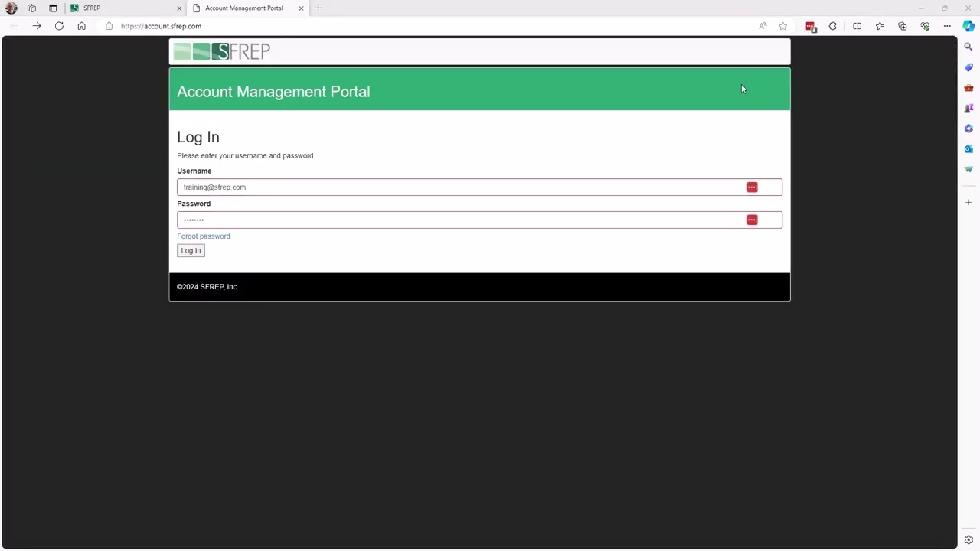View site information lock icon
Image resolution: width=980 pixels, height=551 pixels.
[x=109, y=26]
